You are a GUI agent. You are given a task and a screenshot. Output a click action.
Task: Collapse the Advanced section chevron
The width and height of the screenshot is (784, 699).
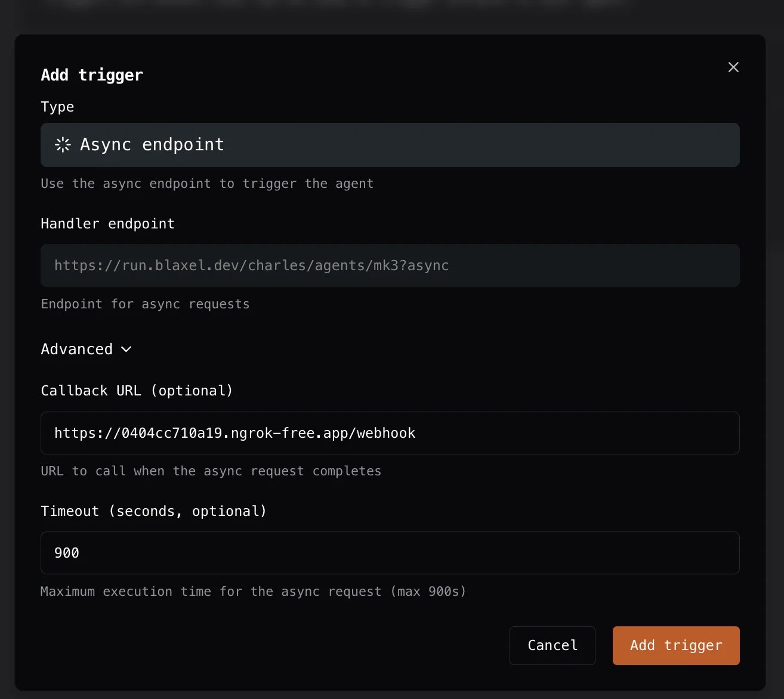coord(126,349)
